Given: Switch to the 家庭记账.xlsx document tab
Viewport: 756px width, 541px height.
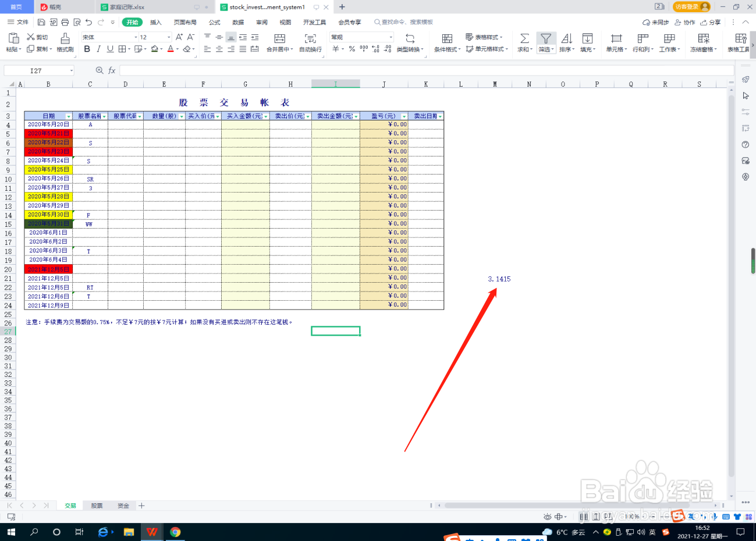Looking at the screenshot, I should (x=127, y=7).
